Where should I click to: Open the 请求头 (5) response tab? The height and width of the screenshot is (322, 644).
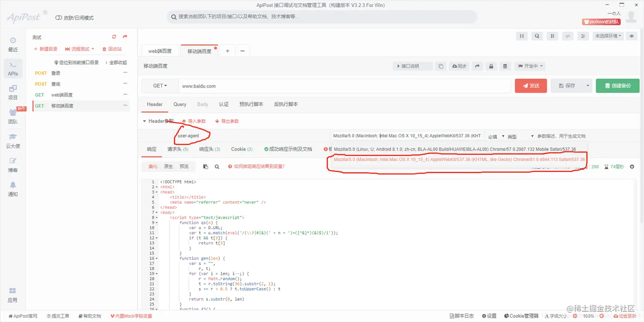178,149
